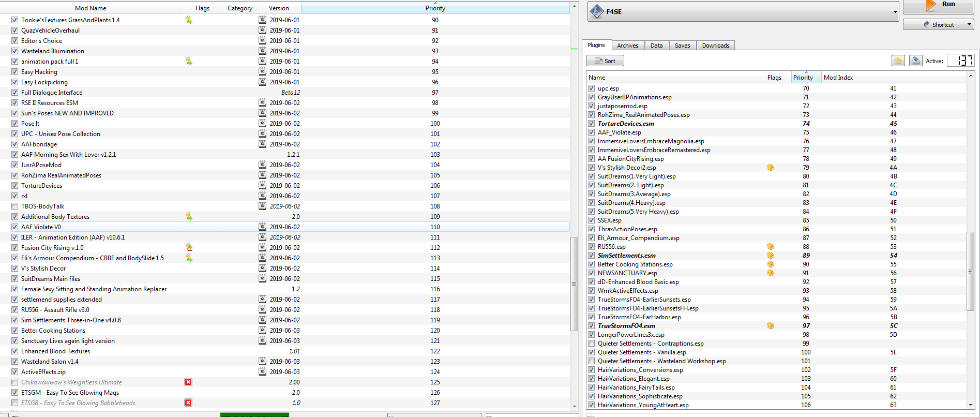Click the create plugin backup icon beside Active
Screen dimensions: 980x417
click(x=915, y=61)
